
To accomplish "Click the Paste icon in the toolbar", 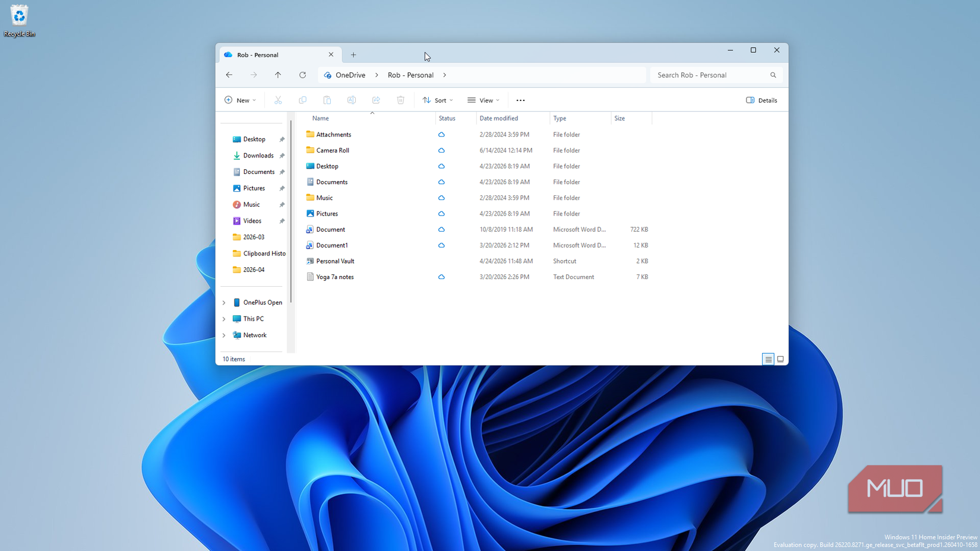I will pos(327,100).
